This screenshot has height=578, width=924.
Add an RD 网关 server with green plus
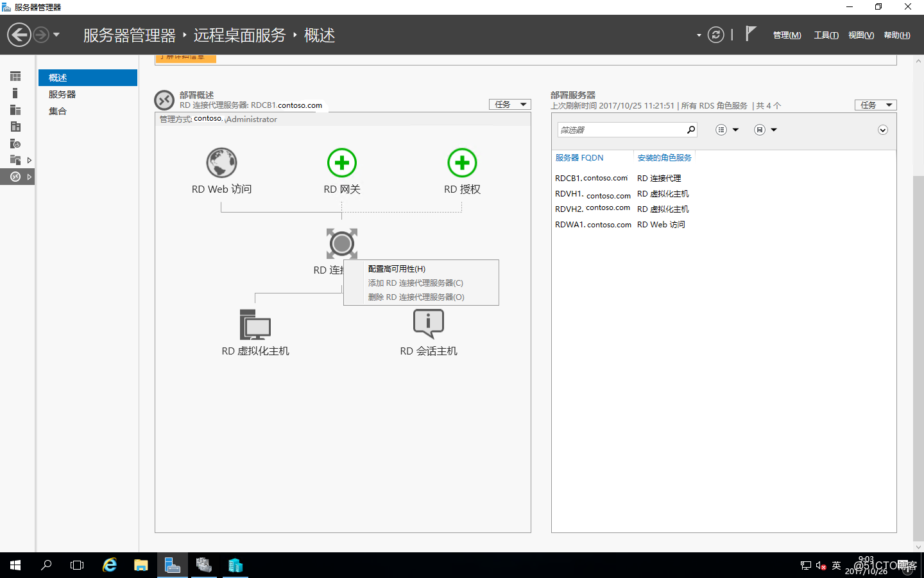(x=342, y=163)
